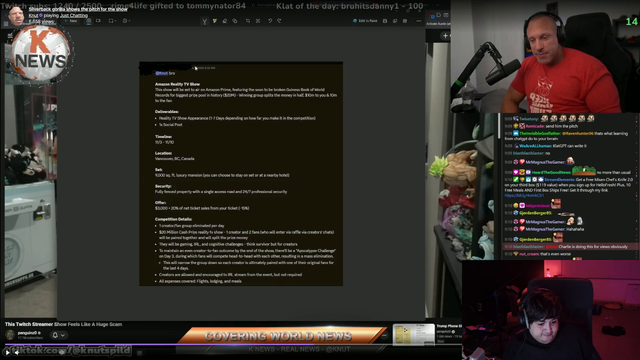
Task: Click the plus button in right window
Action: point(445,36)
